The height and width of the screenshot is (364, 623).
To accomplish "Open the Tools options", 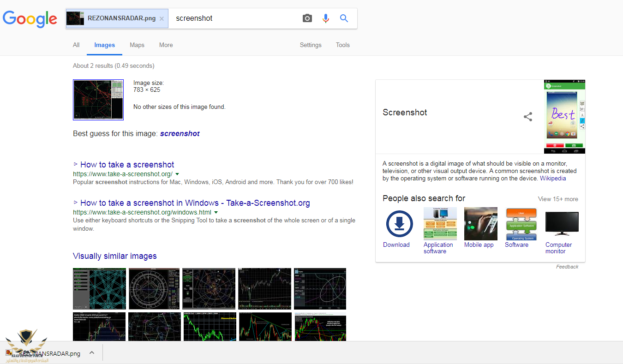I will click(343, 45).
